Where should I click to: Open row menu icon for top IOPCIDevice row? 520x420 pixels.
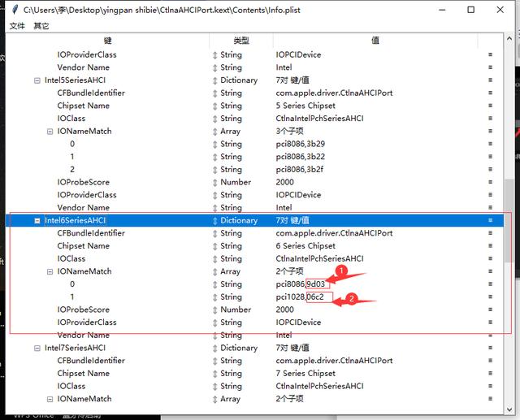(490, 54)
